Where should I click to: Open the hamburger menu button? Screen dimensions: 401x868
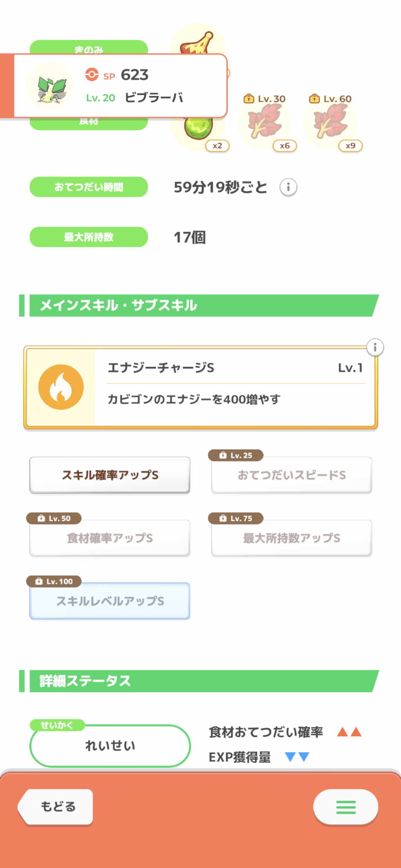pos(346,807)
